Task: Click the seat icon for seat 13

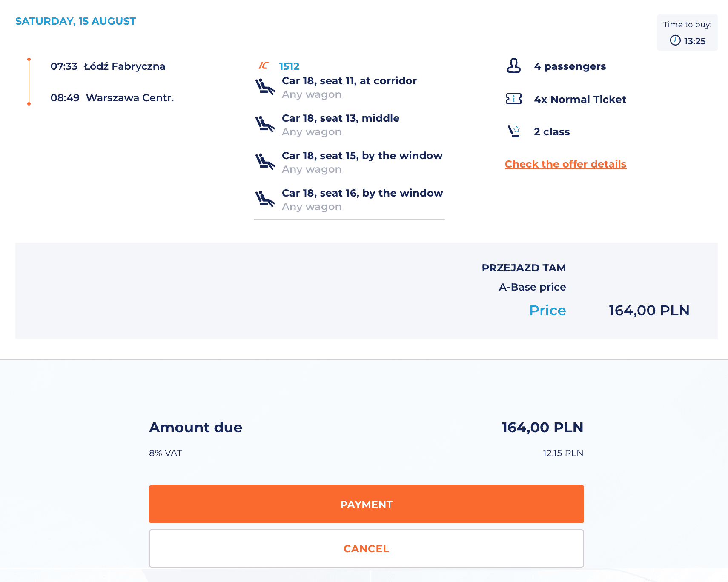Action: 265,124
